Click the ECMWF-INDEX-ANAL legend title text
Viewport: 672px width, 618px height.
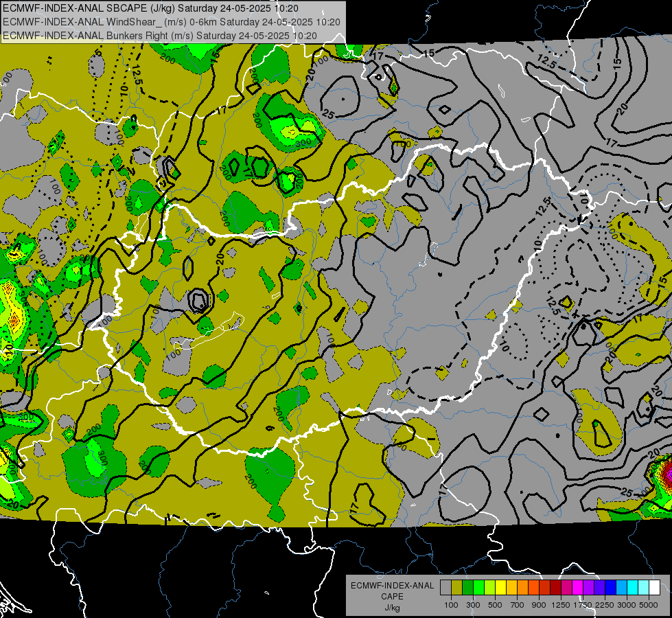392,586
